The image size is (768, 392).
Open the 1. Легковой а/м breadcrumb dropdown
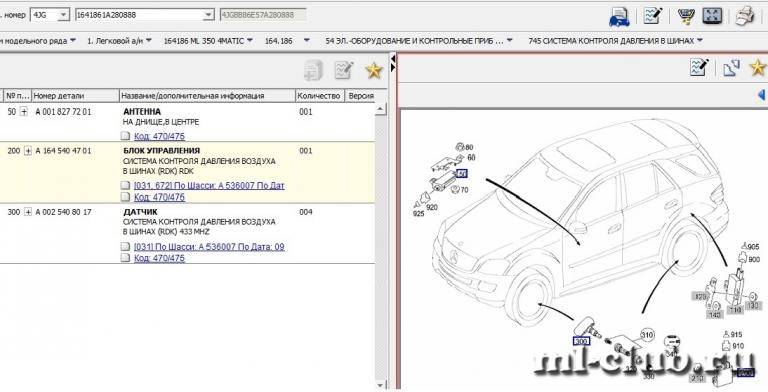(149, 40)
